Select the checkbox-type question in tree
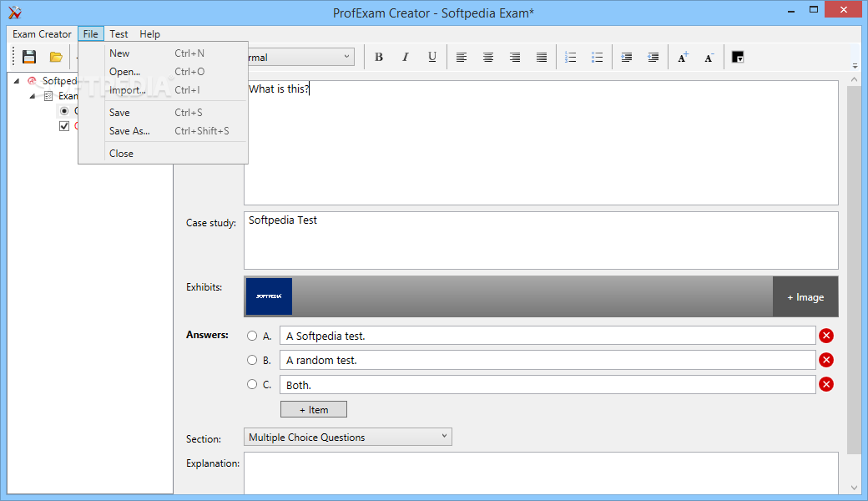The image size is (868, 501). click(64, 126)
